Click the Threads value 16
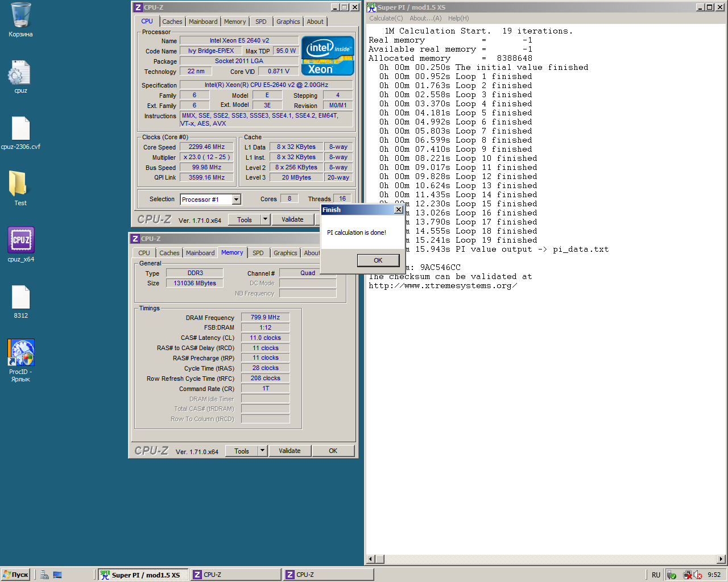728x582 pixels. tap(342, 198)
